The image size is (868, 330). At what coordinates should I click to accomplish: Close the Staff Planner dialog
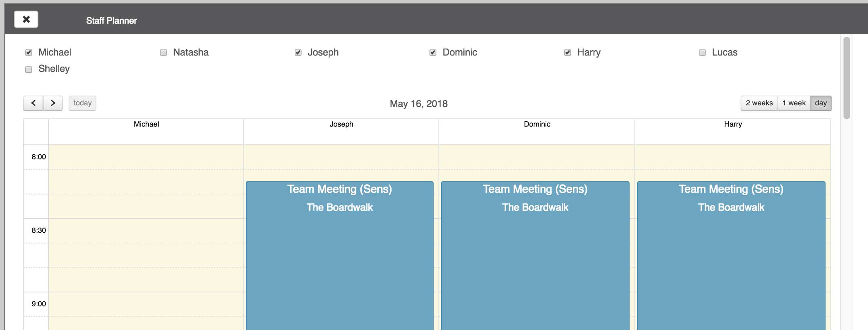point(26,19)
